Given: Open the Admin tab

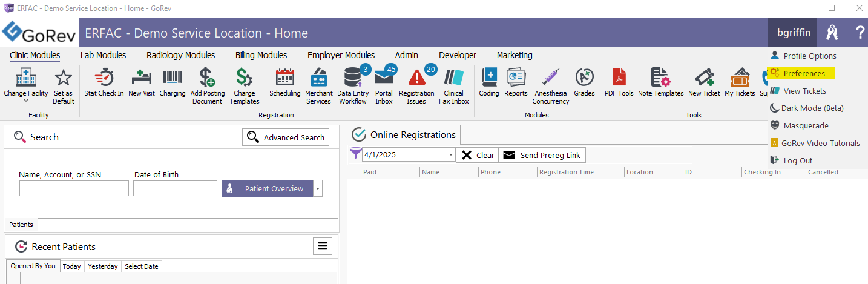Looking at the screenshot, I should point(407,55).
